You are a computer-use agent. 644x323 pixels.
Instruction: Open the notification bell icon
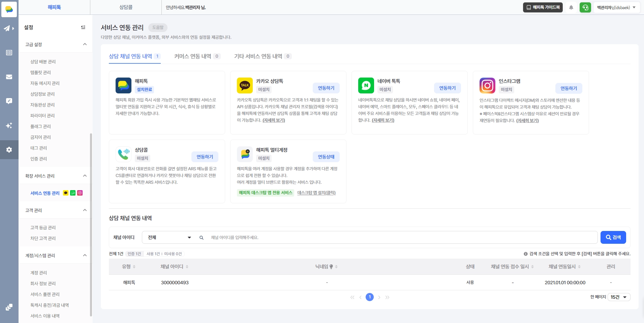coord(571,7)
